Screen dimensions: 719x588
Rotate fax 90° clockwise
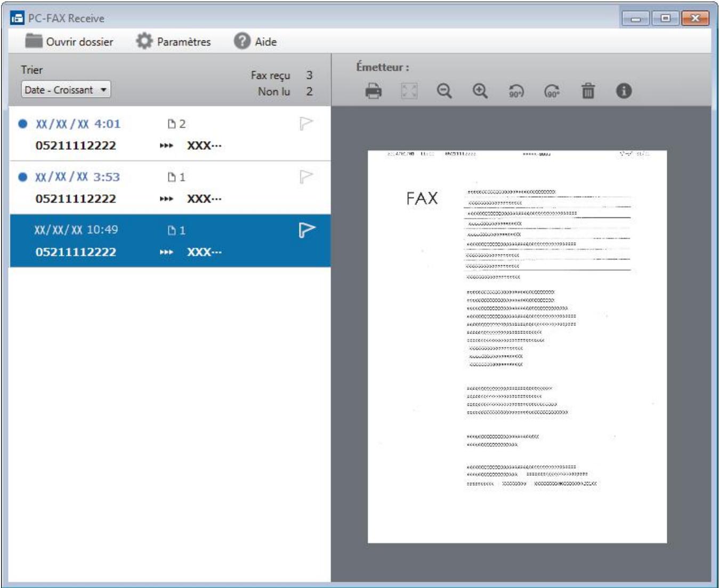point(552,91)
